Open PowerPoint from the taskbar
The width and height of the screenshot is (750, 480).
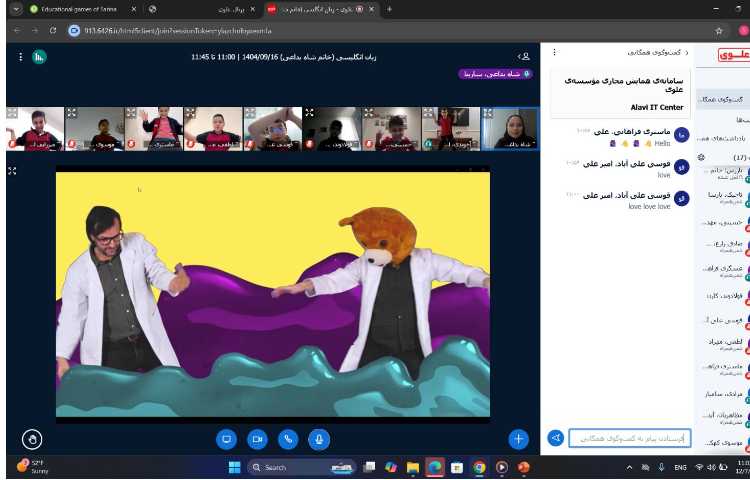(x=524, y=467)
